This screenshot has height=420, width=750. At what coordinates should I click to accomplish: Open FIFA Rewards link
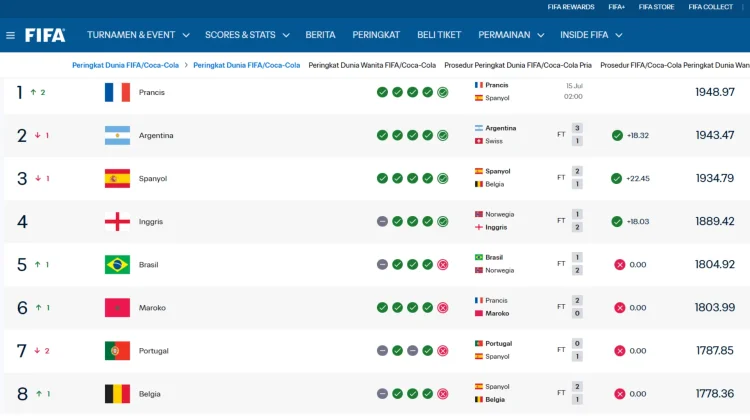(x=571, y=7)
